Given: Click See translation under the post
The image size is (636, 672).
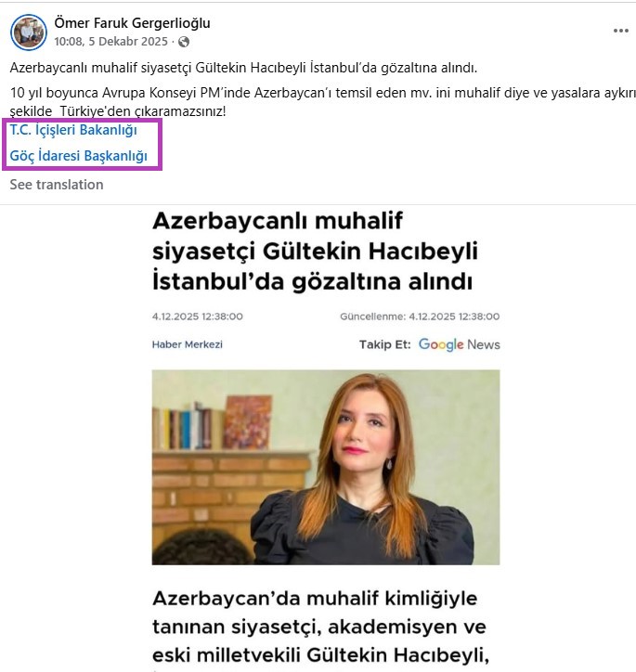Looking at the screenshot, I should click(57, 185).
